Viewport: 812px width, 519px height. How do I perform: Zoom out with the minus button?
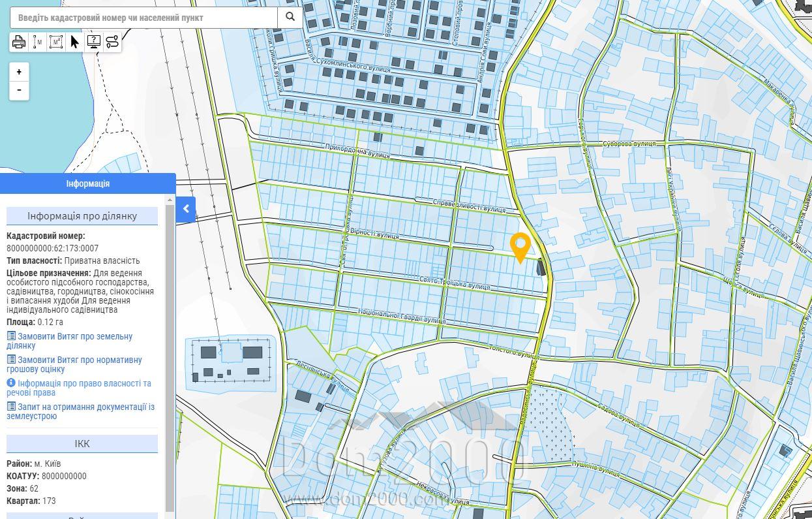pyautogui.click(x=19, y=90)
